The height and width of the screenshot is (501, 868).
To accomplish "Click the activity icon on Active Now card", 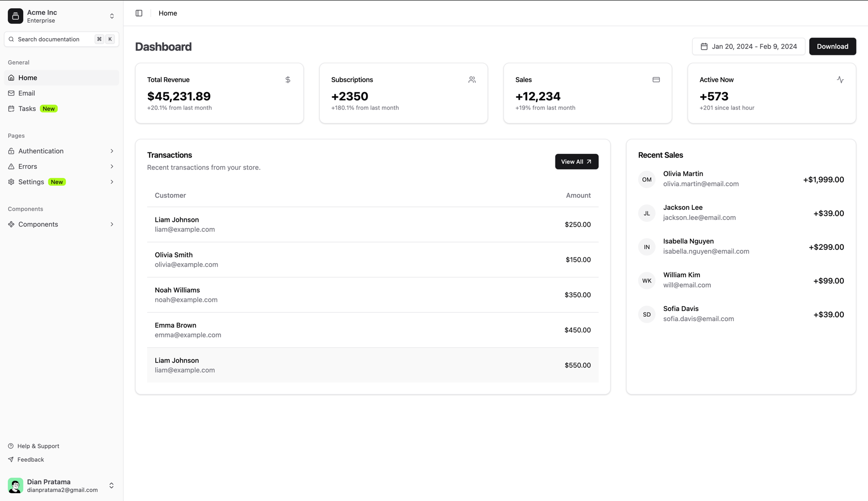I will [840, 80].
